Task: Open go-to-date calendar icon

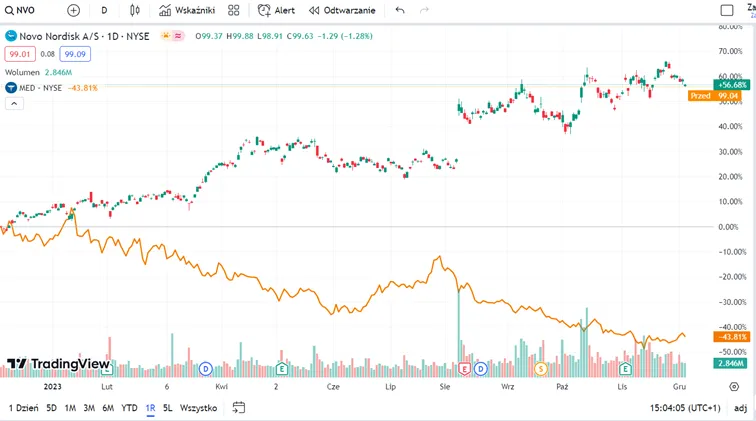Action: click(239, 407)
